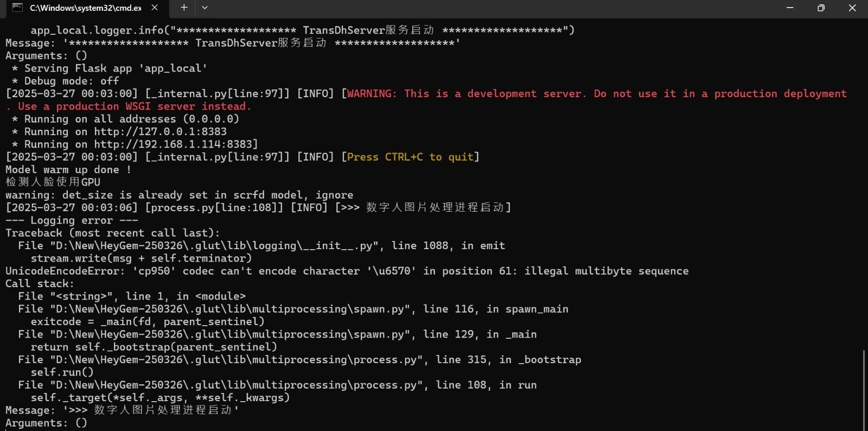This screenshot has width=868, height=431.
Task: Click the UnicodeEncodeError line
Action: point(347,271)
